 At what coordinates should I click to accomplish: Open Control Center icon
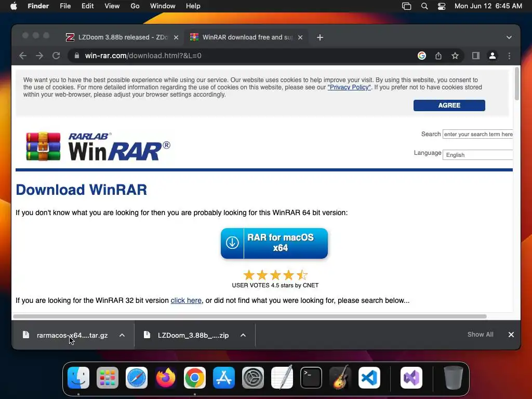click(x=442, y=6)
